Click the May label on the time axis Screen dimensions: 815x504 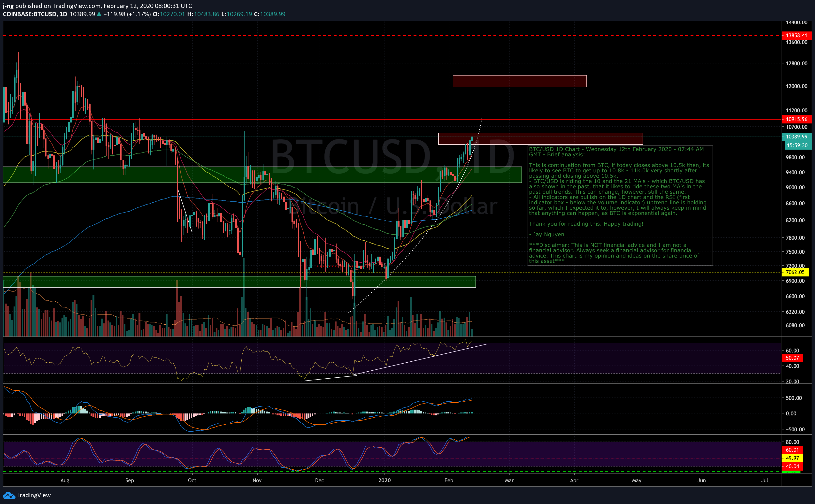(x=637, y=480)
